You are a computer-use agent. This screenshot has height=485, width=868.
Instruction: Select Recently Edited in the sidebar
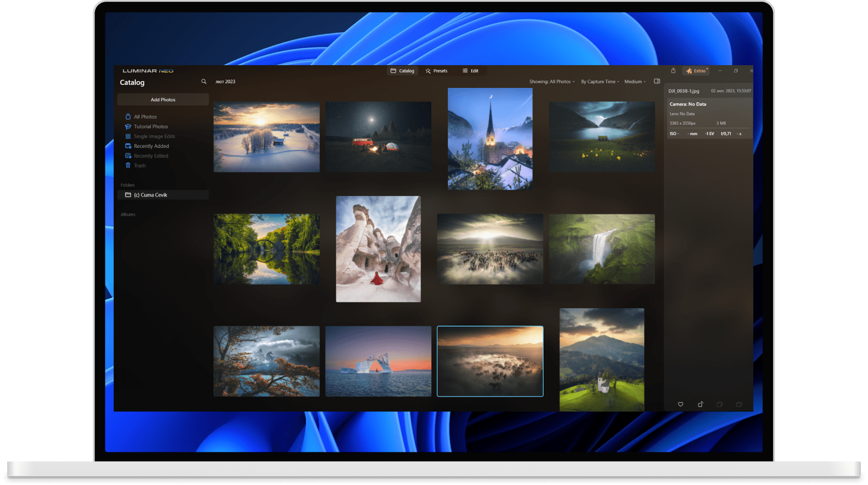click(151, 156)
